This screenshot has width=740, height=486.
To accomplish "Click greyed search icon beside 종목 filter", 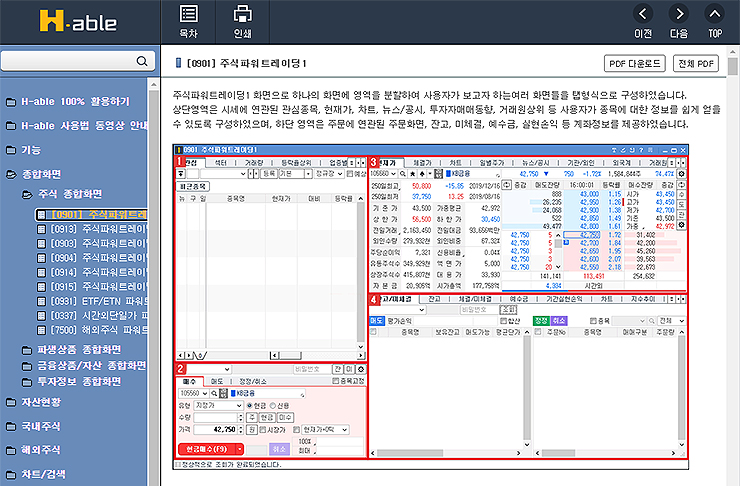I will tap(652, 321).
